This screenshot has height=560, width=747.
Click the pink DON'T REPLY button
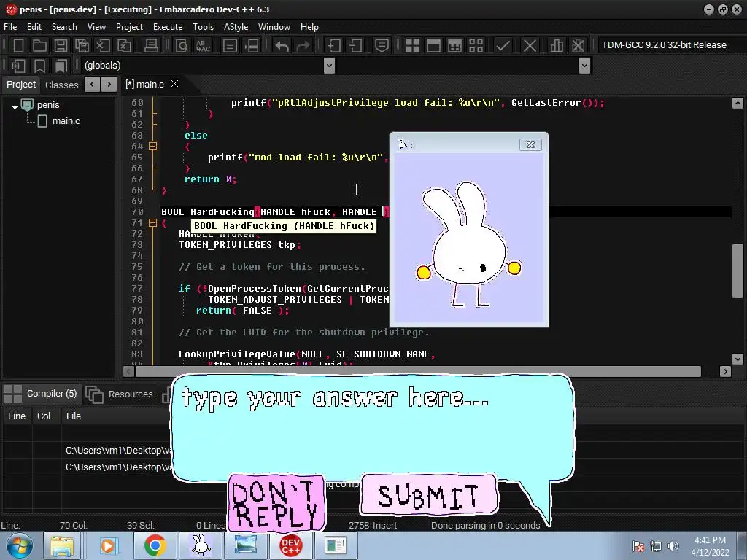(276, 503)
